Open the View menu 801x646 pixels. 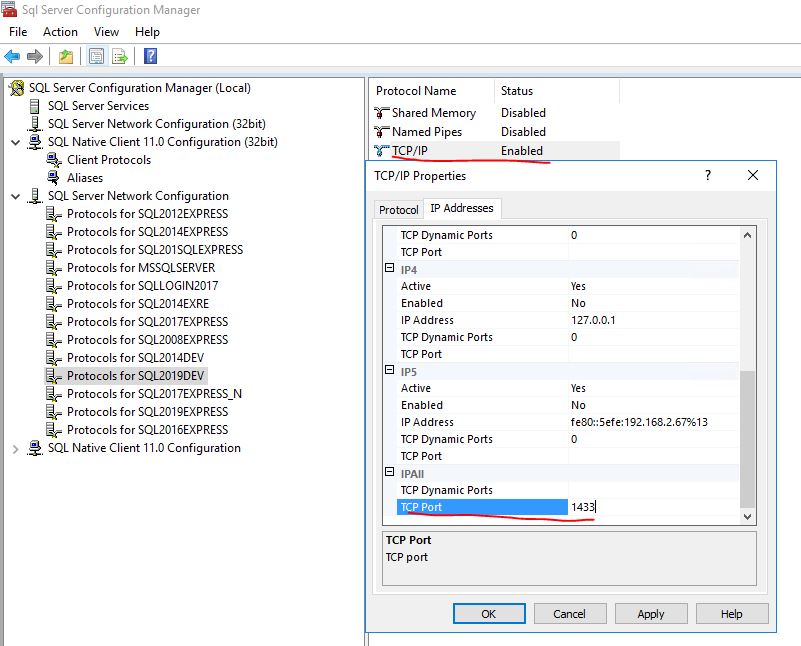click(106, 32)
